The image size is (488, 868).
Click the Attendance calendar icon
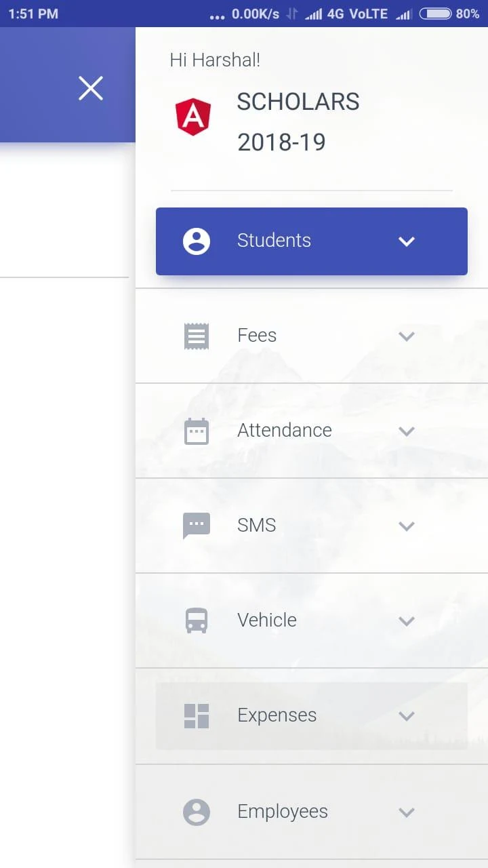click(197, 431)
